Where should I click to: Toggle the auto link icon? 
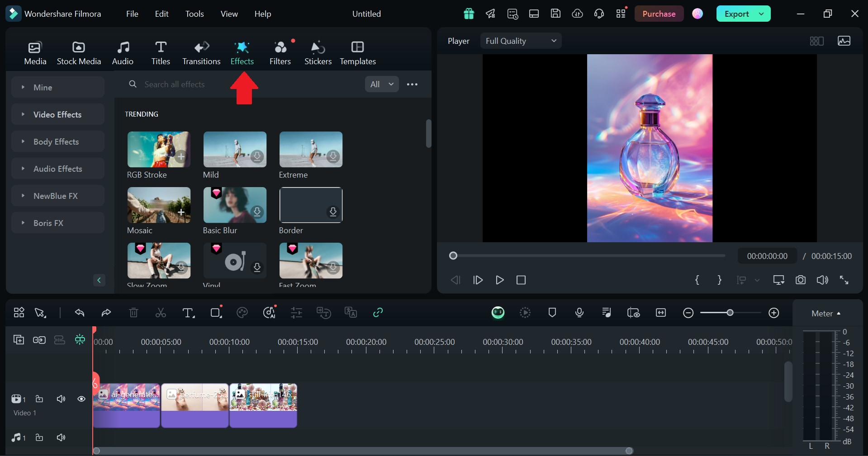click(x=378, y=313)
